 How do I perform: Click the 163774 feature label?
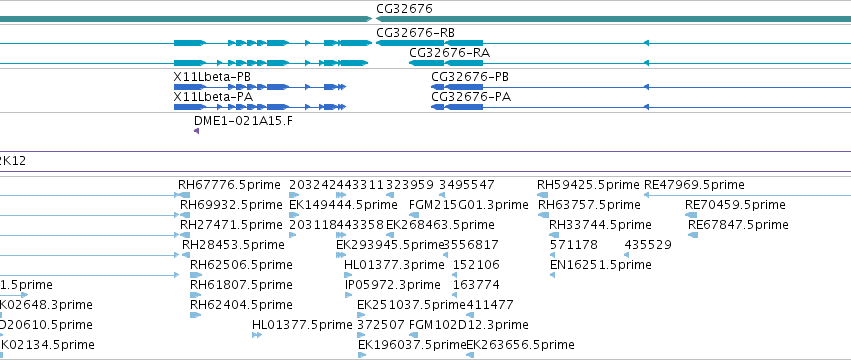pyautogui.click(x=477, y=285)
